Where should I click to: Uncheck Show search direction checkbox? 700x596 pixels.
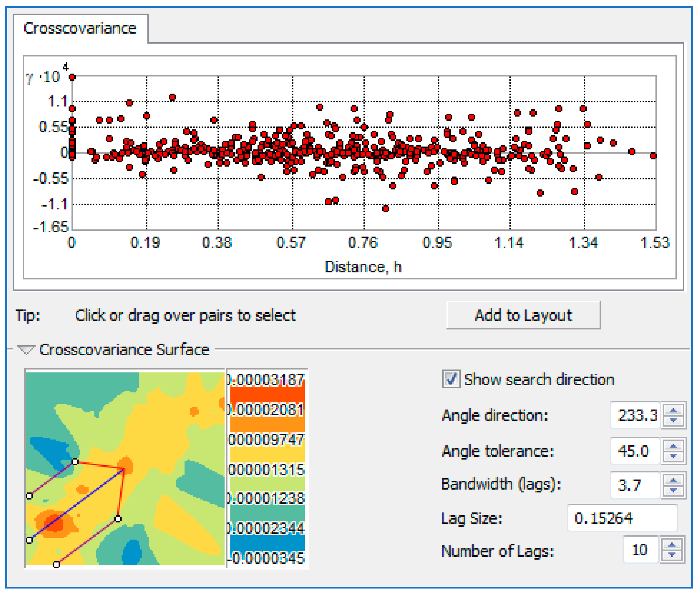tap(451, 379)
